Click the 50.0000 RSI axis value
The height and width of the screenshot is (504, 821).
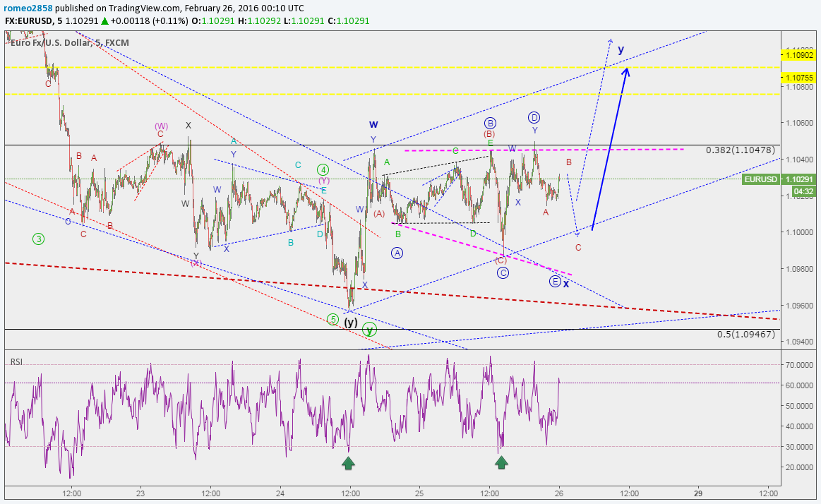(799, 406)
